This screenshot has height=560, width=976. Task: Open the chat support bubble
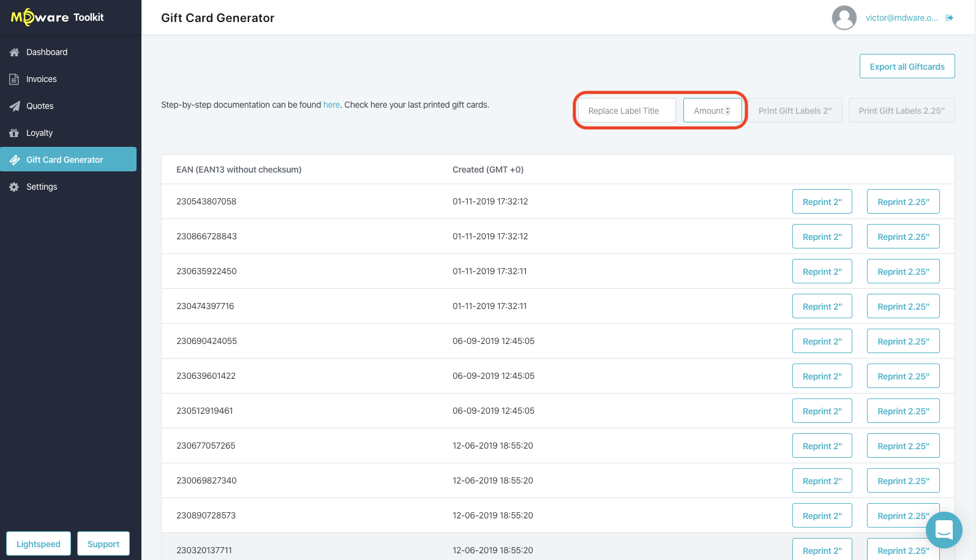(944, 530)
